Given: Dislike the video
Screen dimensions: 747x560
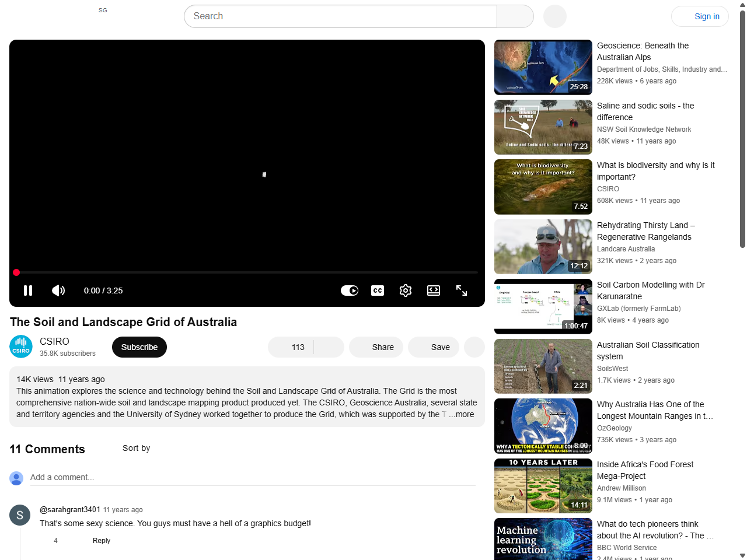Looking at the screenshot, I should point(329,347).
